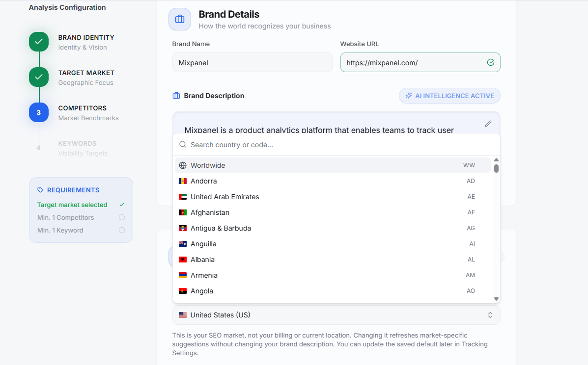588x365 pixels.
Task: Open the Competitors step label
Action: point(82,108)
